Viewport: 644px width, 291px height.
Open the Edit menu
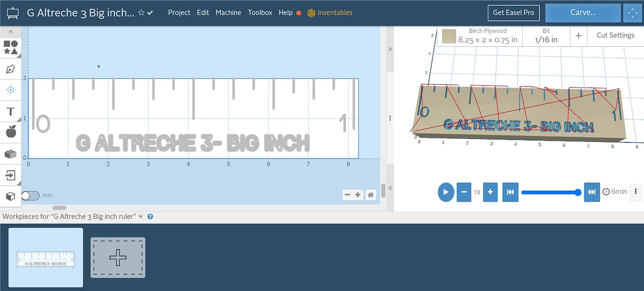(x=203, y=12)
